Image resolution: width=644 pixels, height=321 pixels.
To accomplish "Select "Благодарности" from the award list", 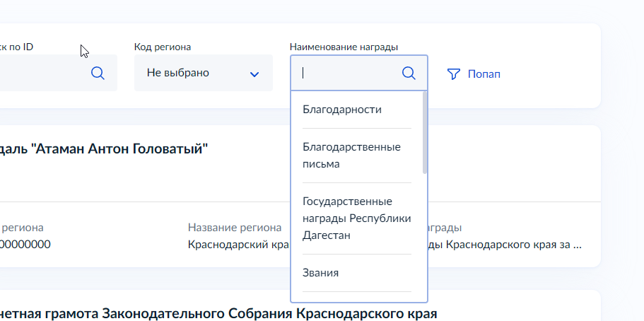I will (342, 110).
